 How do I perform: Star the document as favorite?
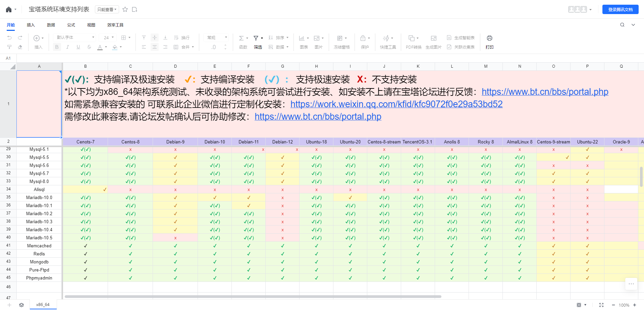click(x=125, y=9)
